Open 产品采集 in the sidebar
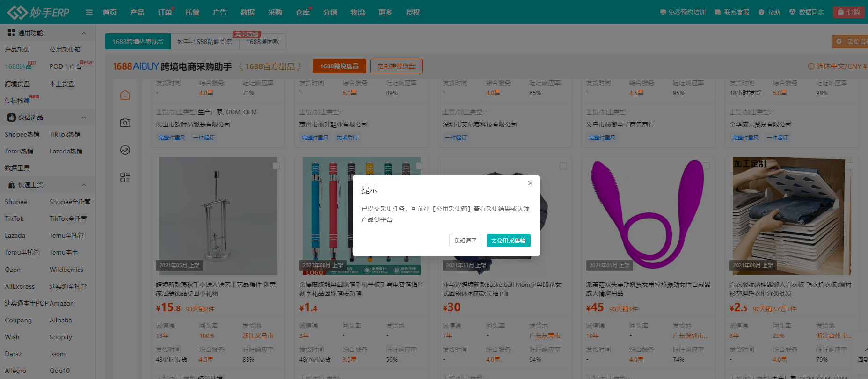 click(x=17, y=50)
